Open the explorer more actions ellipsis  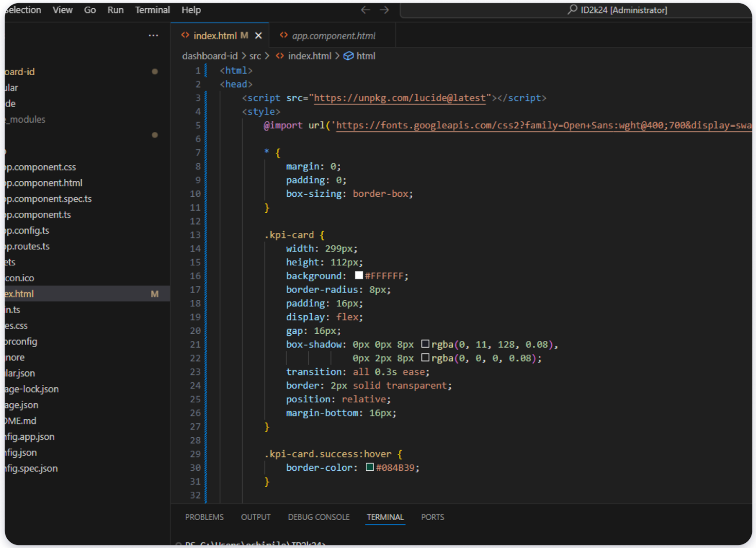(153, 36)
